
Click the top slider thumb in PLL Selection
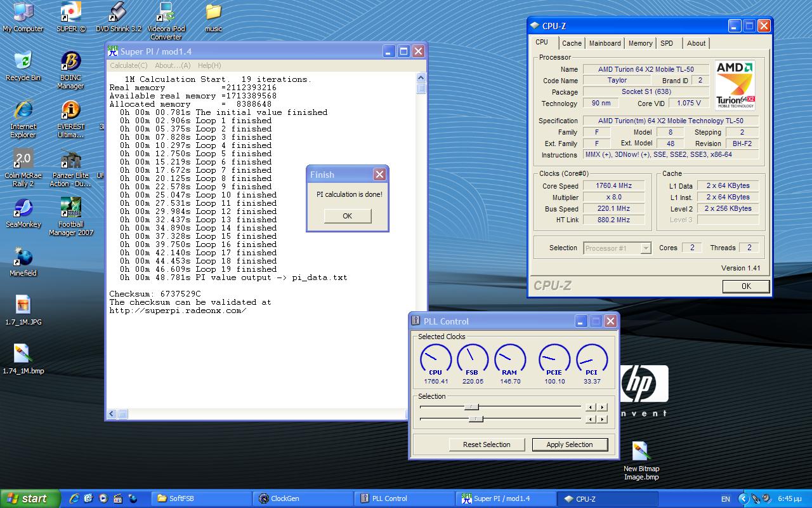471,407
